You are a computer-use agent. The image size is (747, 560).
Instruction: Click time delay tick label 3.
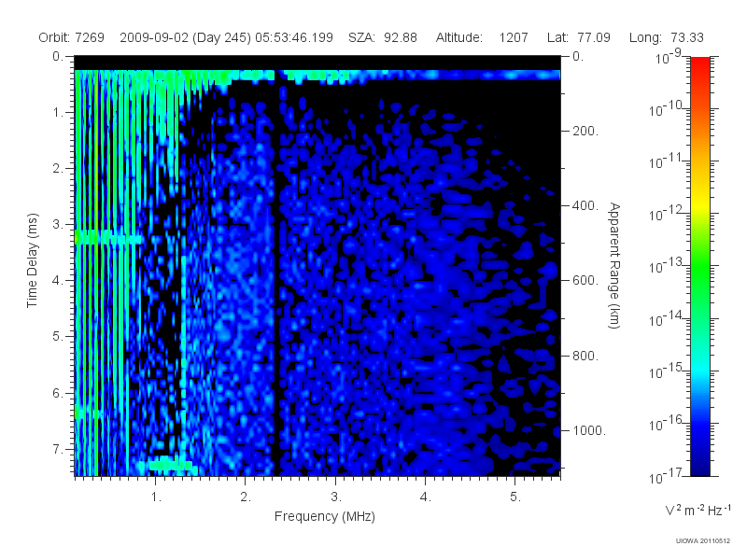pos(58,224)
